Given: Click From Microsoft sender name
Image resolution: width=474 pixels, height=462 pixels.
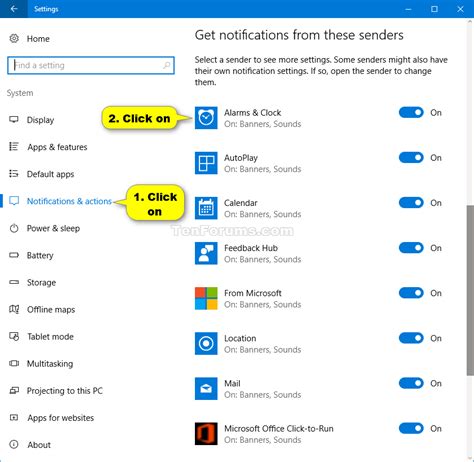Looking at the screenshot, I should click(253, 293).
